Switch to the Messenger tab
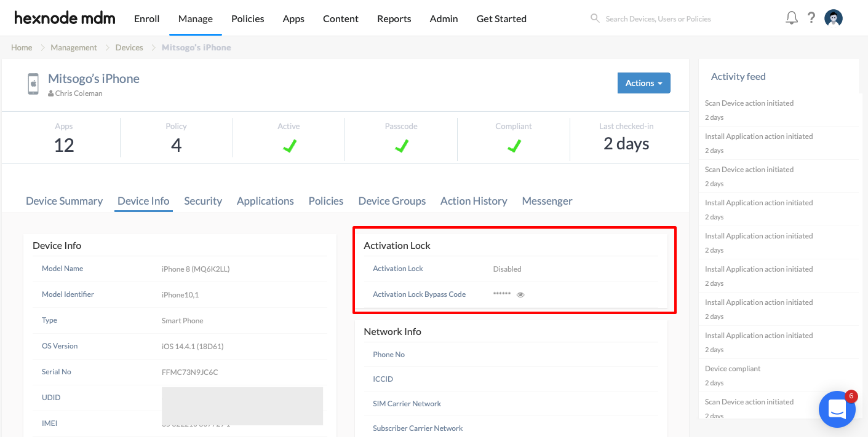Screen dimensions: 868x437 (x=547, y=201)
